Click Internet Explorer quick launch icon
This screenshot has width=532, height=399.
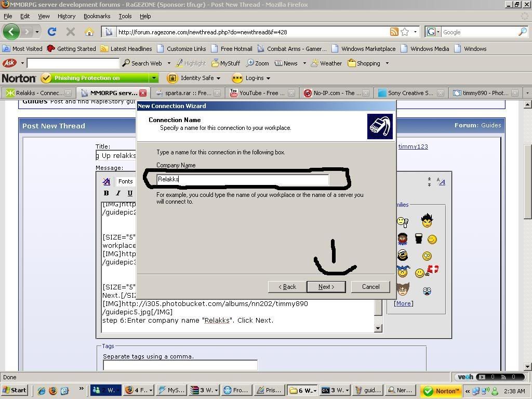tap(42, 391)
